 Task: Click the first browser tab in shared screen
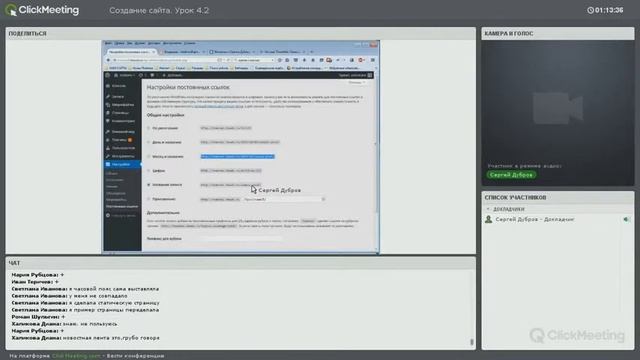pos(131,52)
